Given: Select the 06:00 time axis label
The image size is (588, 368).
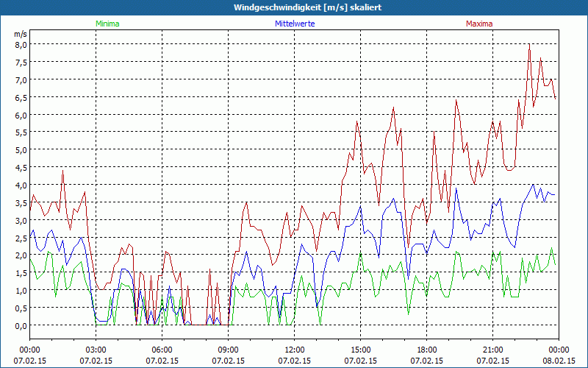Looking at the screenshot, I should click(x=162, y=350).
